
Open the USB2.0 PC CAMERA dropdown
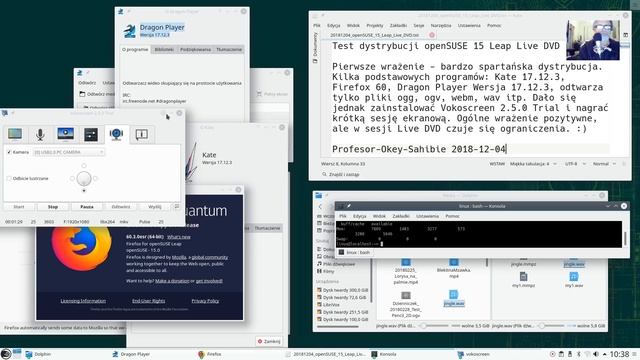pos(69,152)
